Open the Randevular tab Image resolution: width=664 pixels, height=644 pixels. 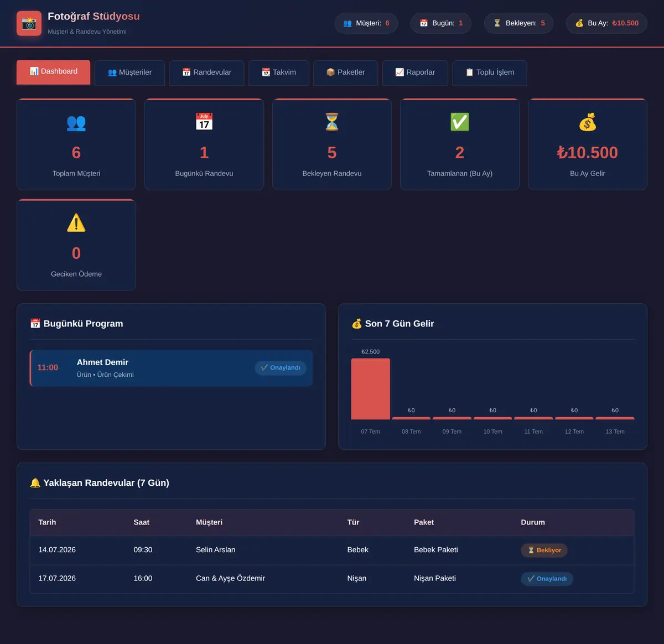[x=206, y=72]
